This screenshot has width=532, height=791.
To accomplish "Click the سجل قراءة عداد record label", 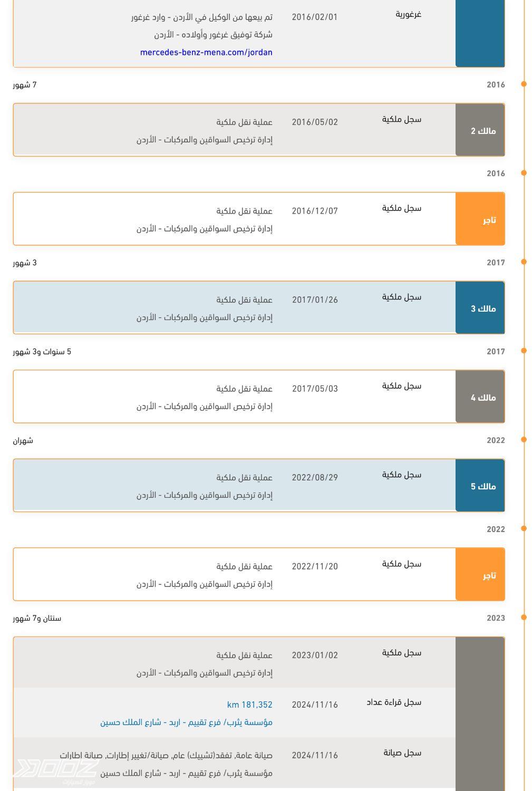I will [394, 702].
